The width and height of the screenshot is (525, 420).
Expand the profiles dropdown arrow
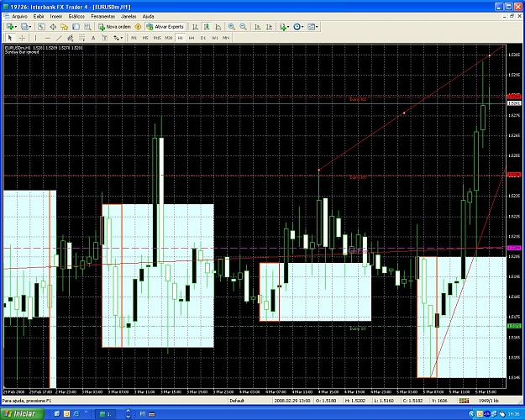click(x=30, y=27)
